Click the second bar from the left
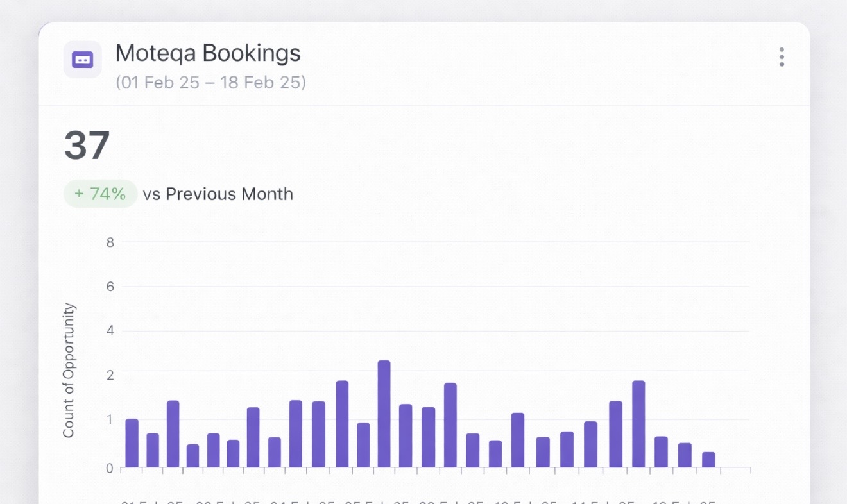The height and width of the screenshot is (504, 847). (x=153, y=450)
